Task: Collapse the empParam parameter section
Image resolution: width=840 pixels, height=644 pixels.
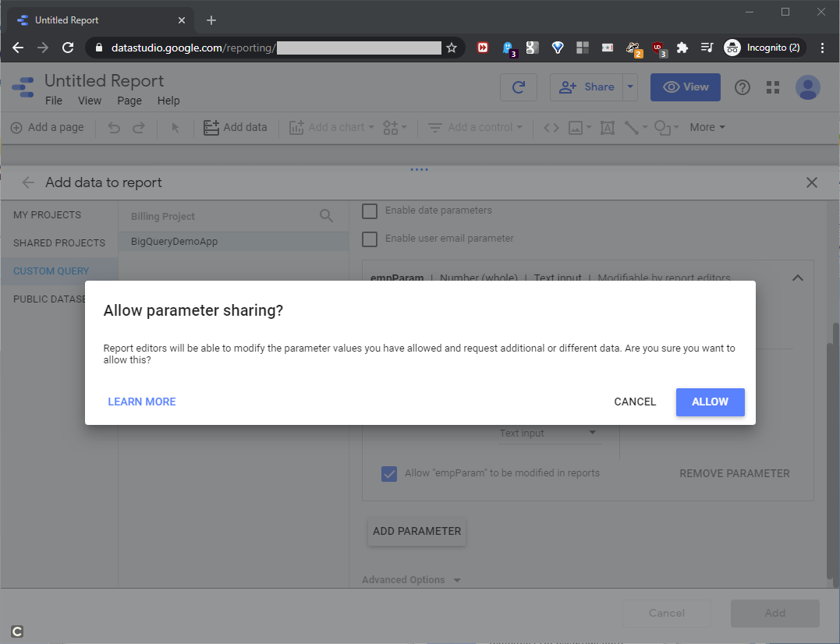Action: [797, 278]
